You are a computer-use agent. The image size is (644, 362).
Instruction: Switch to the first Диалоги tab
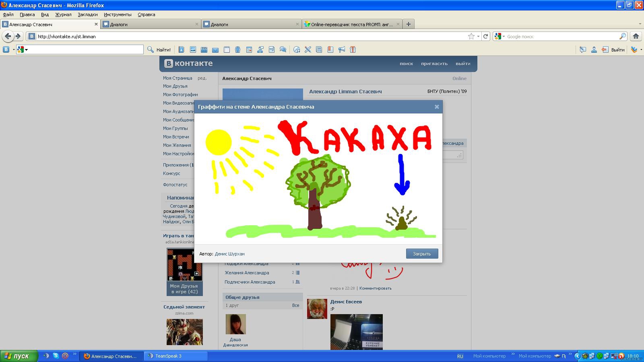pos(151,24)
